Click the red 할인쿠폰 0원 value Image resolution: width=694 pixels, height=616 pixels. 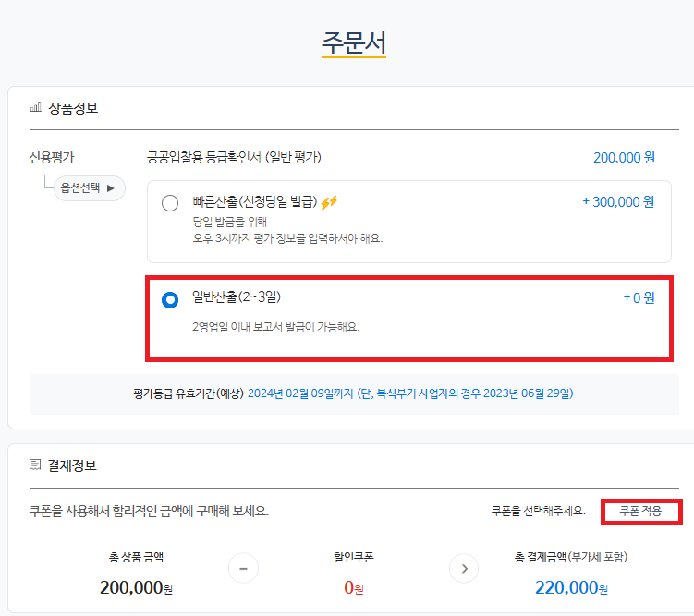(x=355, y=587)
